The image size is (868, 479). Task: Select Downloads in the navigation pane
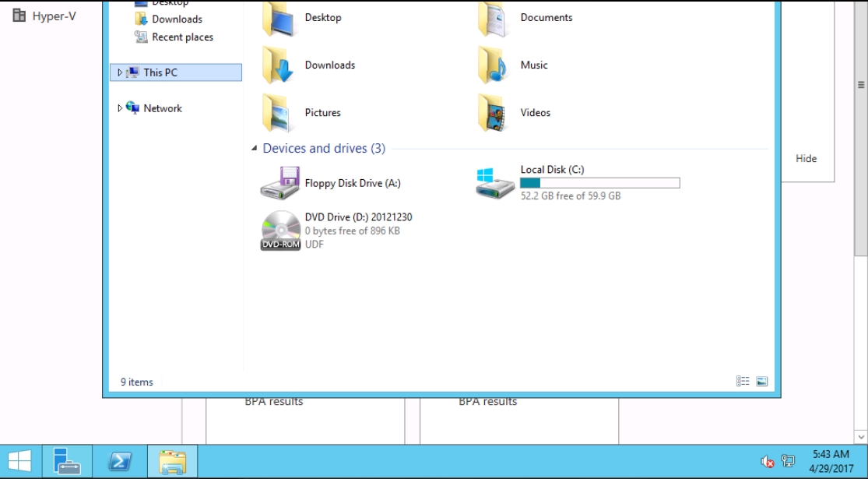(x=177, y=19)
